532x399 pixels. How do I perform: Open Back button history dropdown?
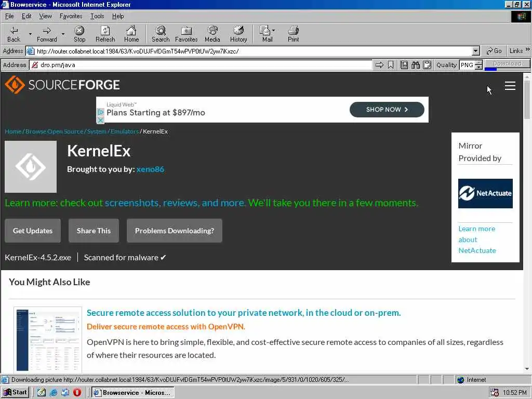coord(30,34)
